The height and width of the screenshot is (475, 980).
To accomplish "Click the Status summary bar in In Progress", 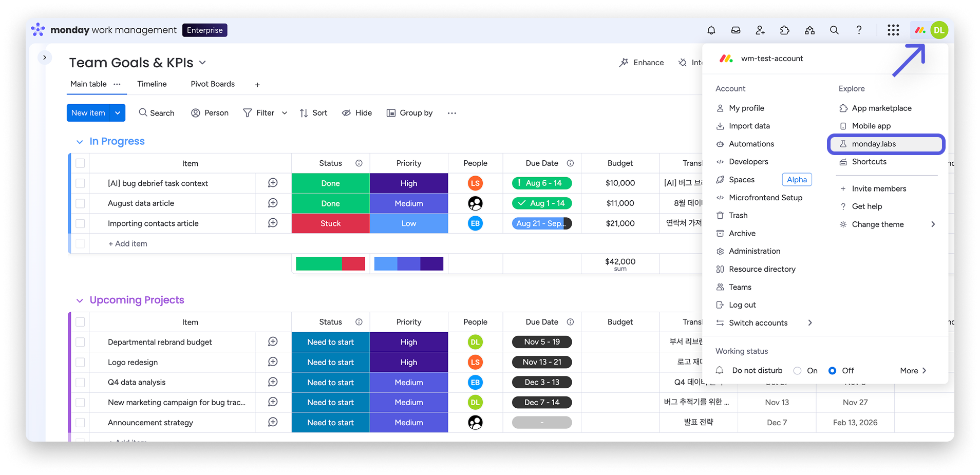I will (330, 263).
